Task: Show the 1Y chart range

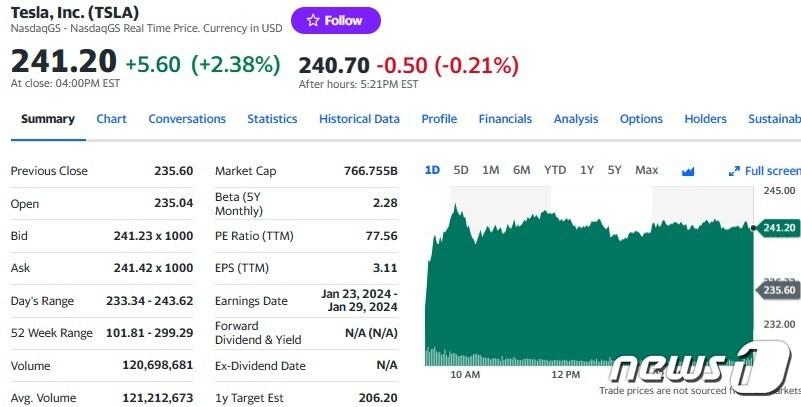Action: coord(587,170)
